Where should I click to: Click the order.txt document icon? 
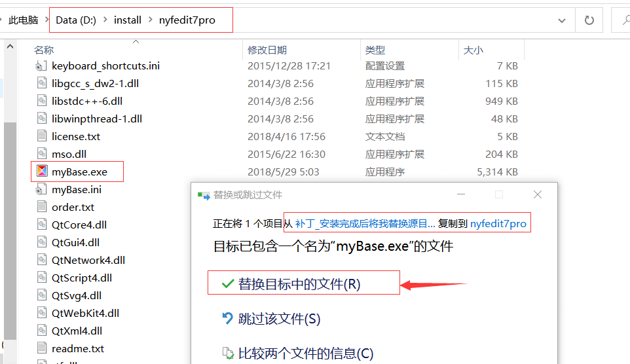42,208
